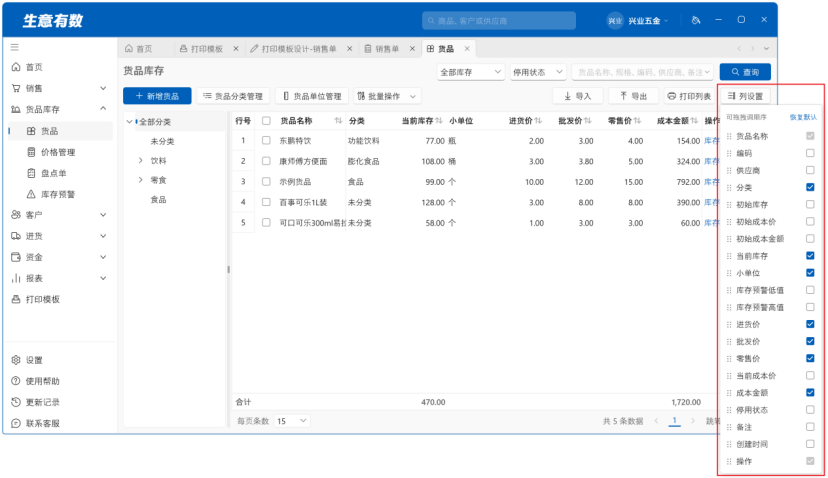
Task: Sort by the 货品名称 column sort icon
Action: [338, 121]
